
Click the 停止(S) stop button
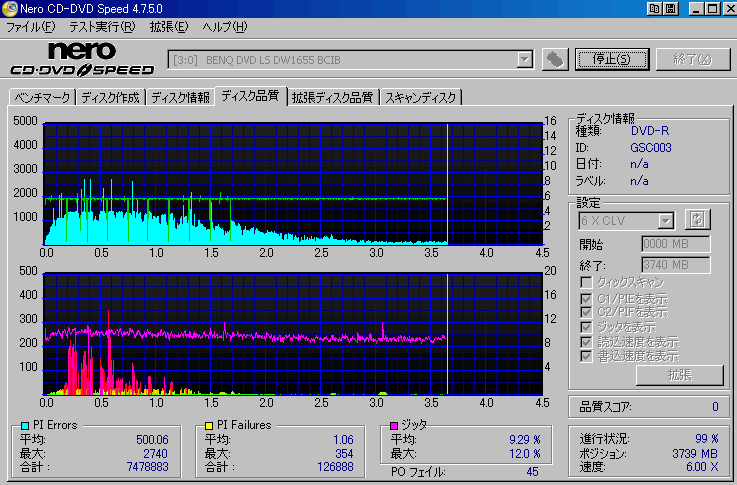[612, 59]
